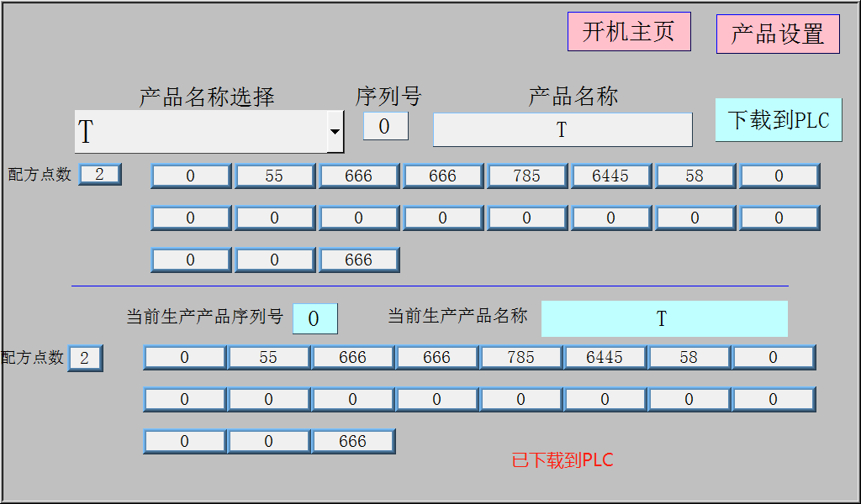Click the lower 配方点数 value field
Screen dimensions: 861x504
pos(85,358)
